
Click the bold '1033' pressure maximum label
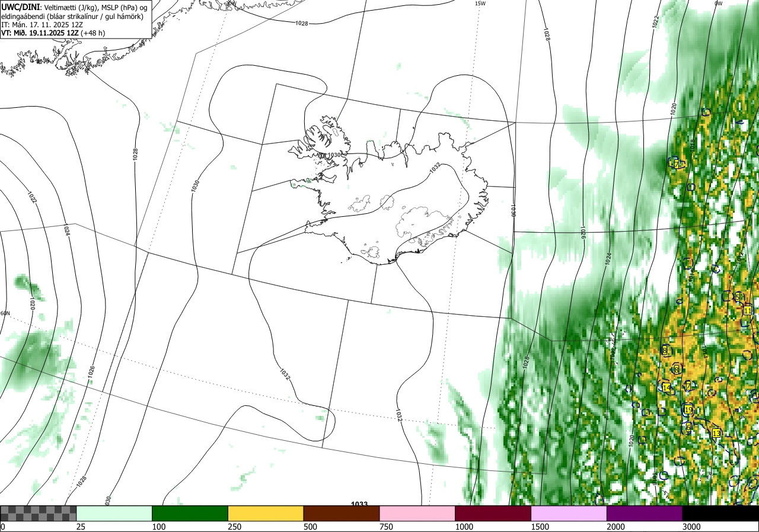tap(359, 504)
